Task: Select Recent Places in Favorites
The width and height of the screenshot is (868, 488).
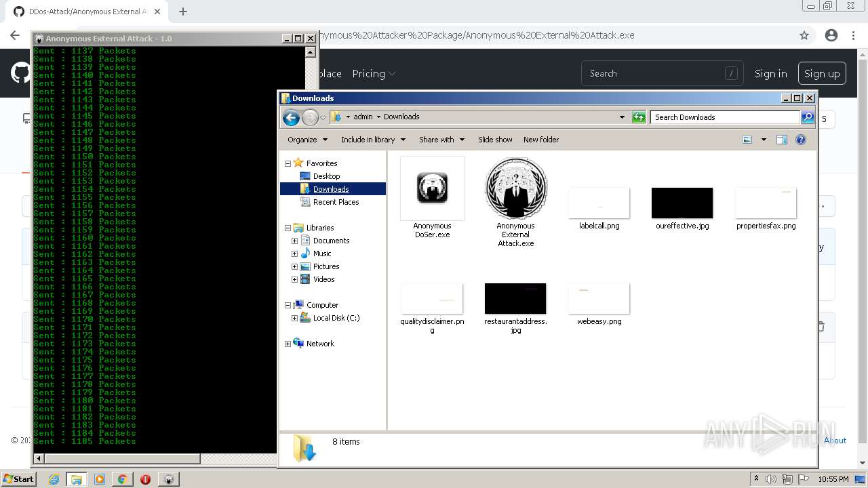Action: [x=336, y=202]
